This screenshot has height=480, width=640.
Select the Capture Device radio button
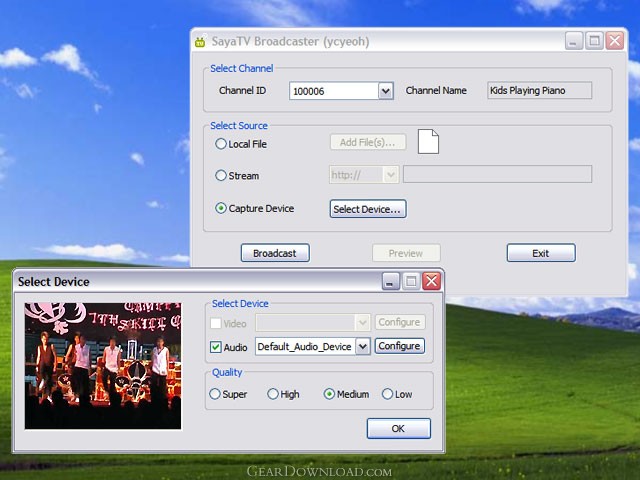point(221,208)
